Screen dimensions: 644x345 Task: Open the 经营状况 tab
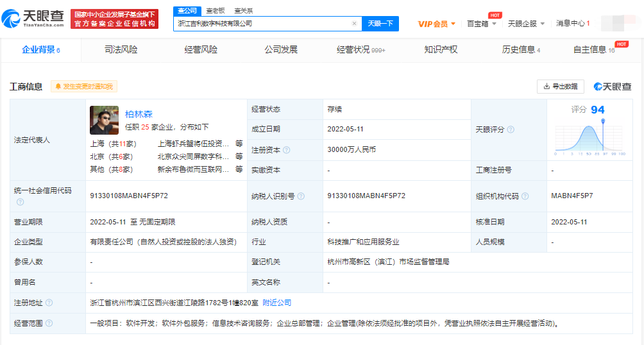coord(361,49)
